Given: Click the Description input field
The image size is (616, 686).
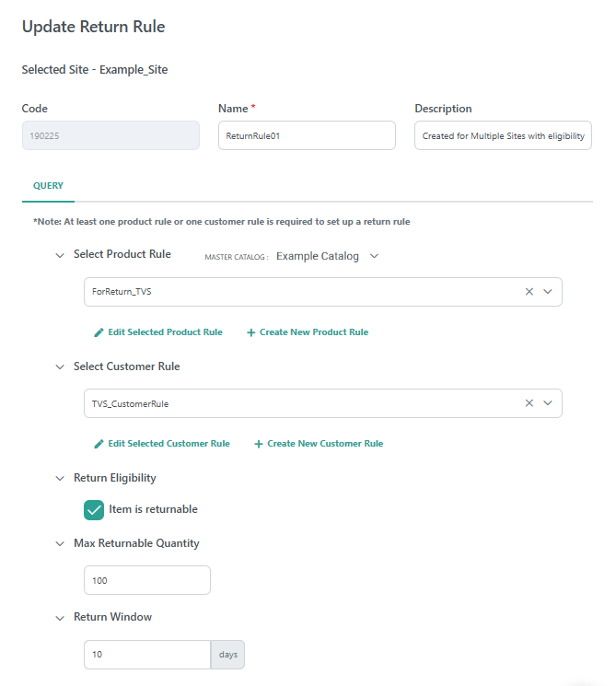Looking at the screenshot, I should click(x=503, y=135).
